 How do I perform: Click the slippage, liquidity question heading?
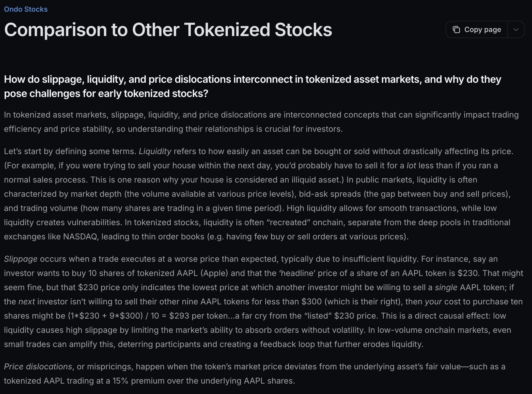[x=253, y=86]
